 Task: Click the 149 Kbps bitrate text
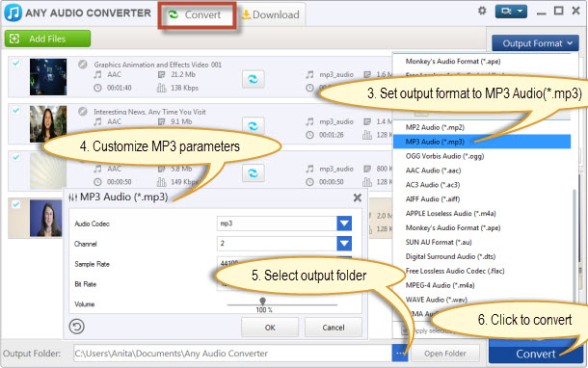click(184, 182)
